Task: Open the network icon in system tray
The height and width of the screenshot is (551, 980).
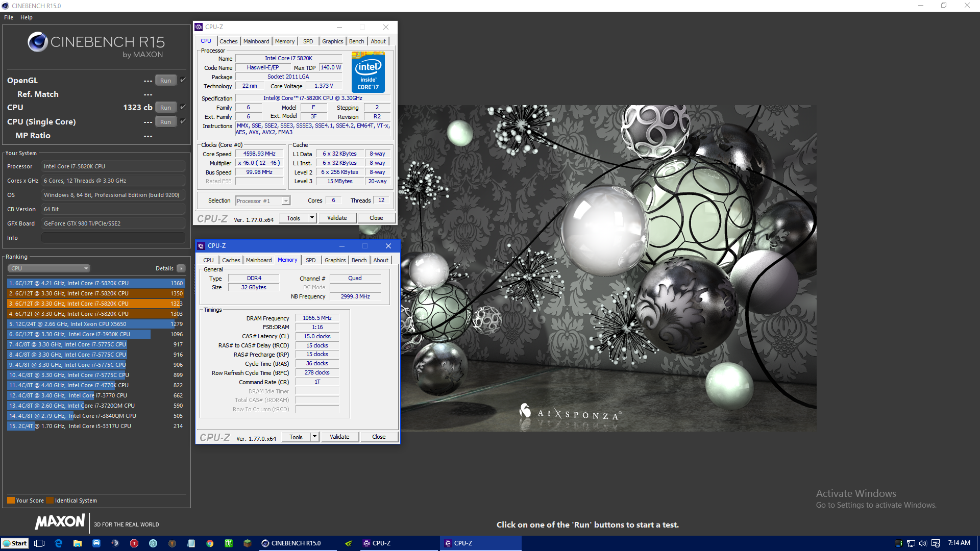Action: click(x=911, y=543)
